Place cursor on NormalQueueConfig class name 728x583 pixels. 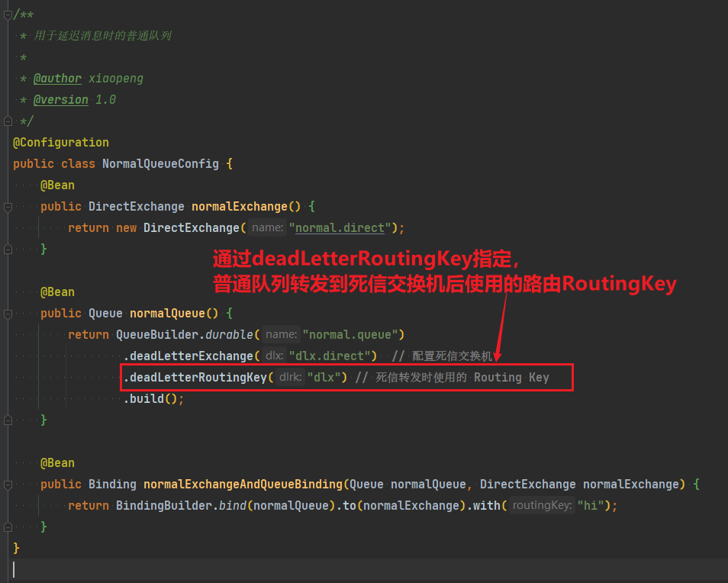pos(160,164)
